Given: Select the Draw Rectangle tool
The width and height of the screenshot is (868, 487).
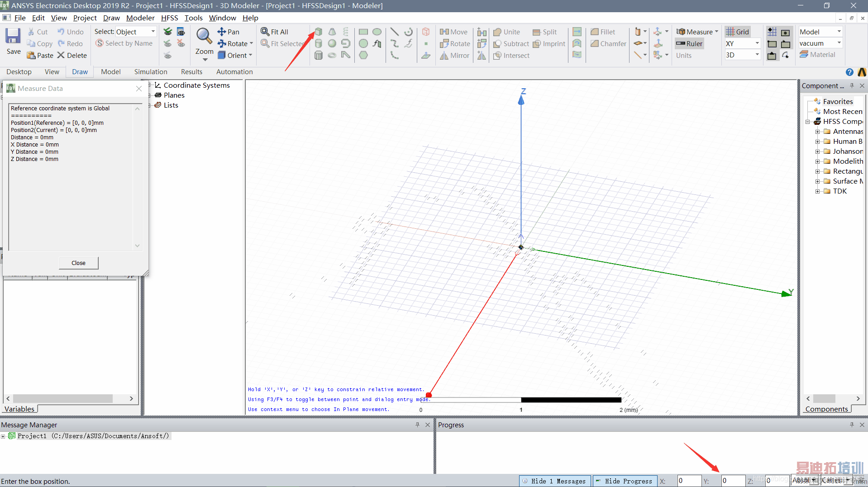Looking at the screenshot, I should coord(363,32).
